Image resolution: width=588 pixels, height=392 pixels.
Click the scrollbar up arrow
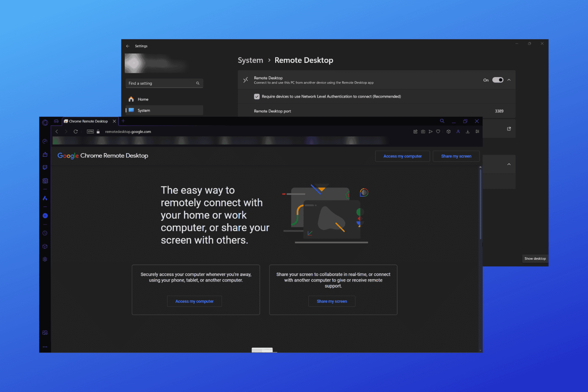click(480, 167)
